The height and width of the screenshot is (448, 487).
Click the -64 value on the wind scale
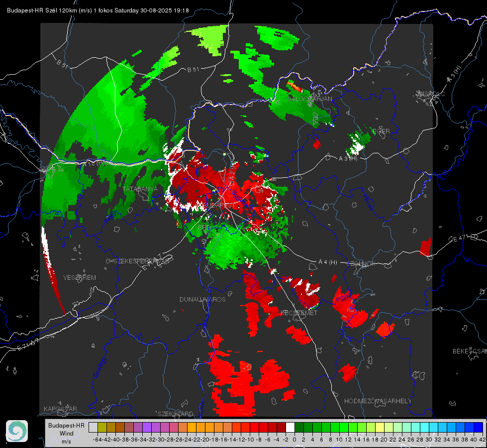pos(97,440)
